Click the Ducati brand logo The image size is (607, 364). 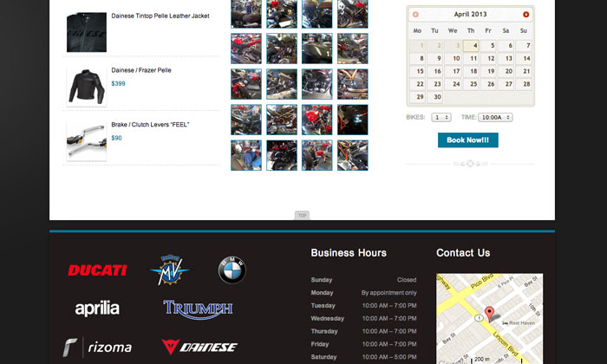point(97,270)
